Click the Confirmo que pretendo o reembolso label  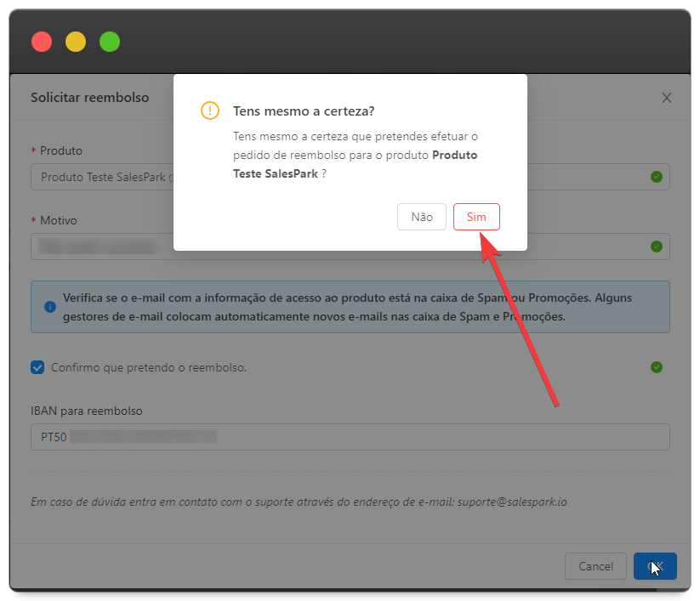[149, 367]
